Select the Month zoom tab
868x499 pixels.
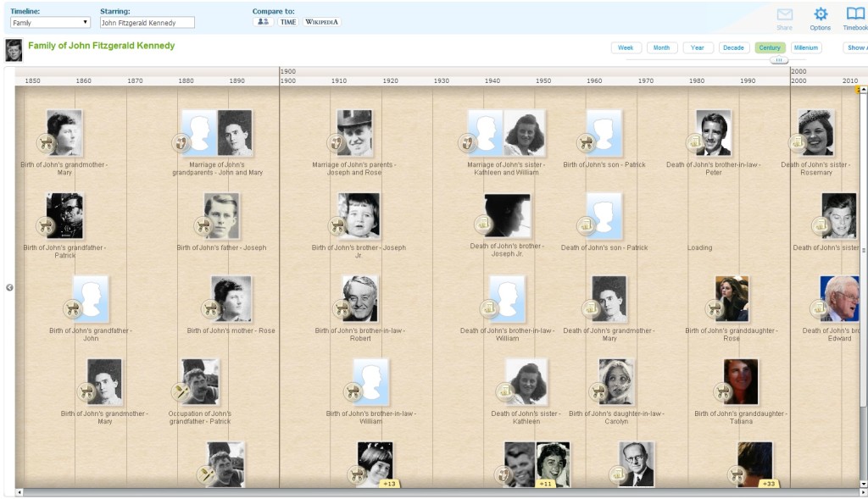pos(661,48)
